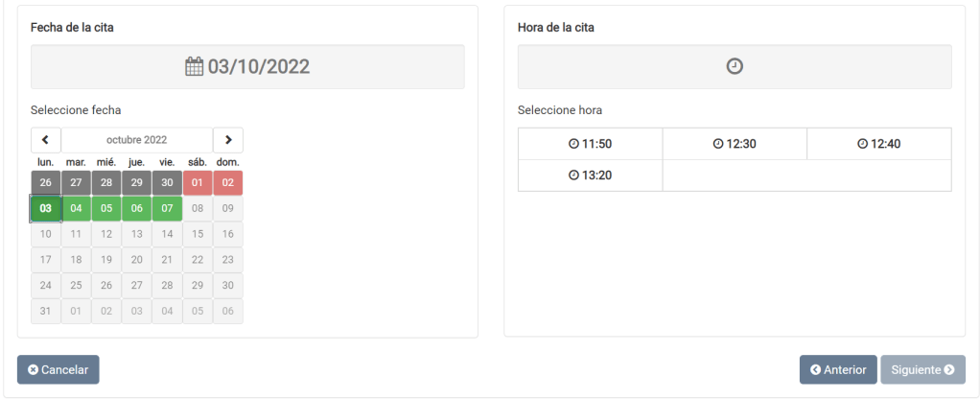Open the octubre 2022 month selector
This screenshot has height=399, width=980.
[136, 140]
